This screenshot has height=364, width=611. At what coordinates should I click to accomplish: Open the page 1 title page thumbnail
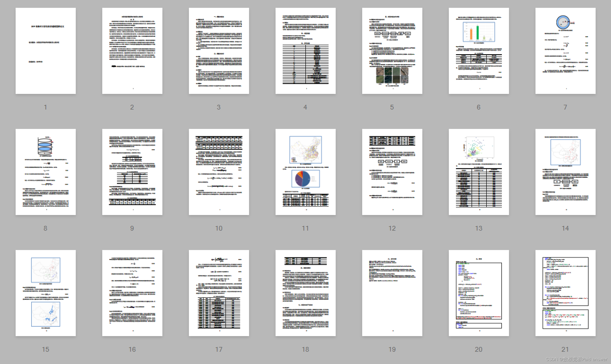click(46, 51)
